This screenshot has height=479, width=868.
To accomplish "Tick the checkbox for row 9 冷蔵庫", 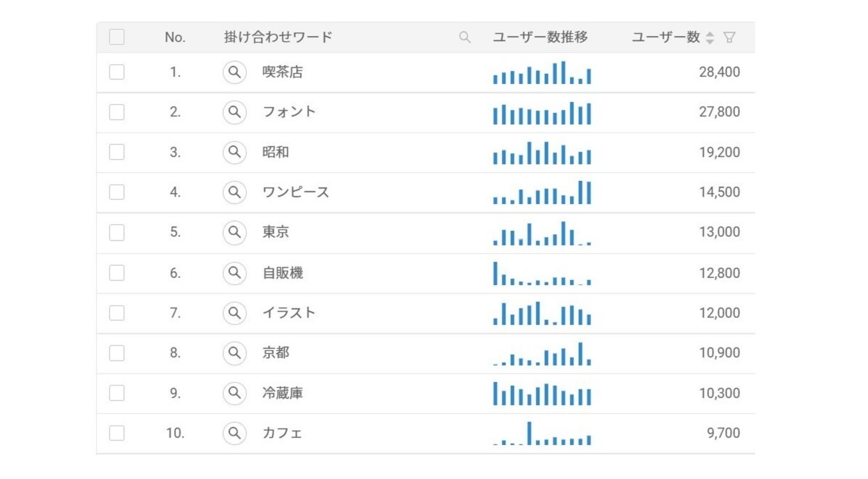I will tap(116, 393).
